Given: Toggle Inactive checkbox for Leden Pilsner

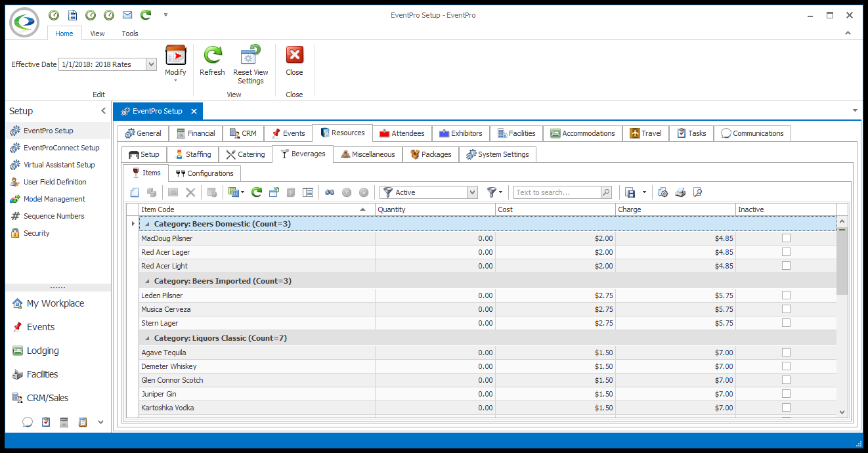Looking at the screenshot, I should pyautogui.click(x=786, y=295).
